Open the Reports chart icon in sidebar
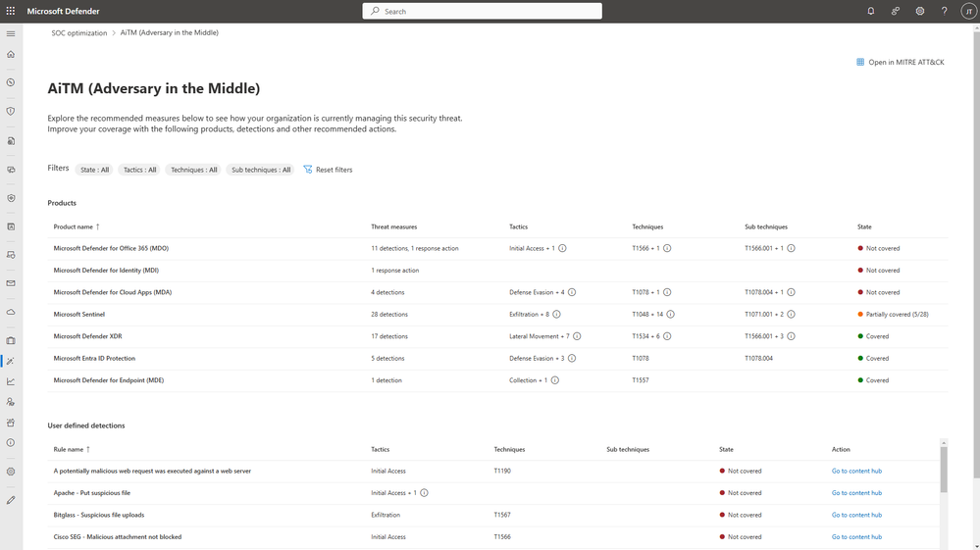Image resolution: width=980 pixels, height=550 pixels. [11, 381]
